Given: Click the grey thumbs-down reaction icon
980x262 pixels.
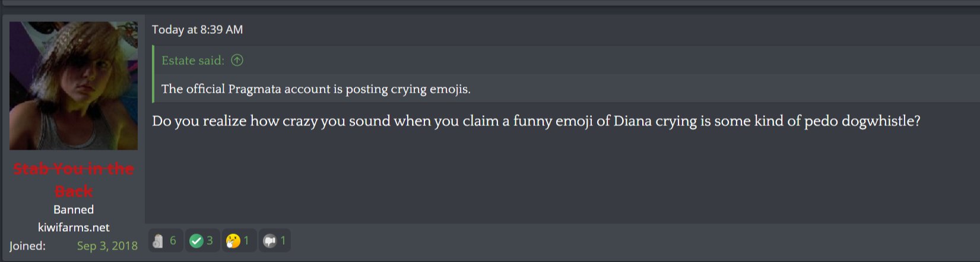Looking at the screenshot, I should pos(269,241).
